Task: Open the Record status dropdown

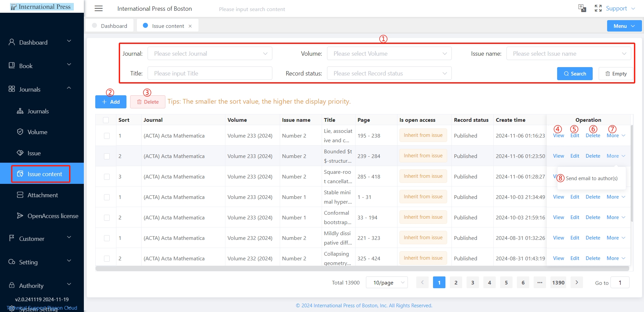Action: pos(389,73)
